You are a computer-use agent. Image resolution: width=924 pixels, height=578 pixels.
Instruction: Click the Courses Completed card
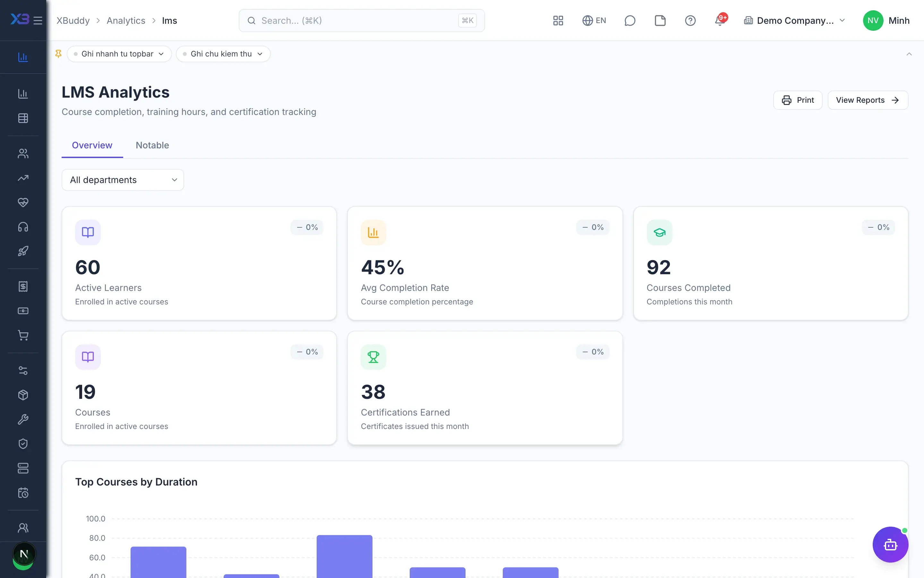pos(771,263)
